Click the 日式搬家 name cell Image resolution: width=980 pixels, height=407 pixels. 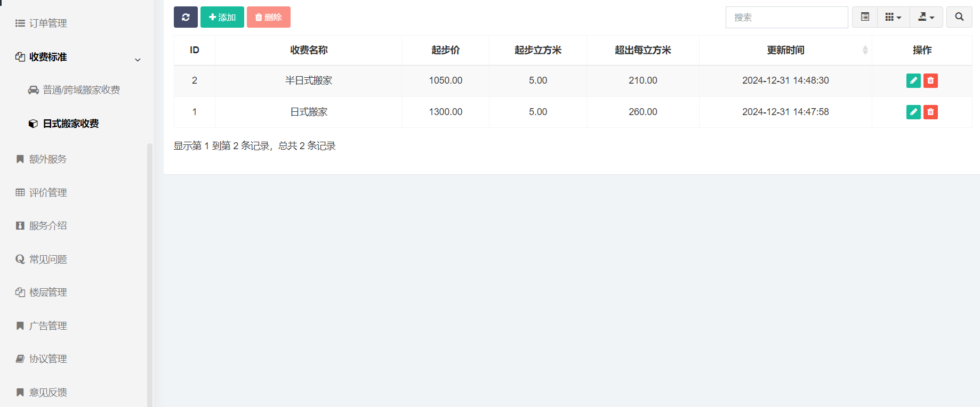click(309, 112)
